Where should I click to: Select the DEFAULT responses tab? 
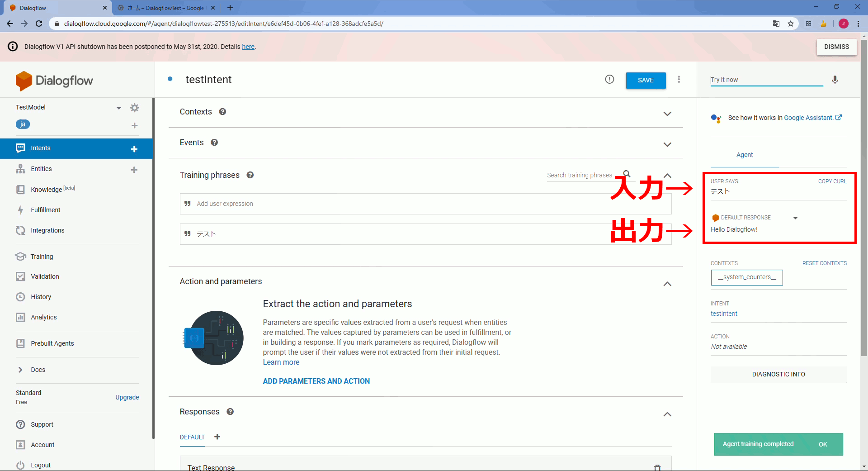192,437
